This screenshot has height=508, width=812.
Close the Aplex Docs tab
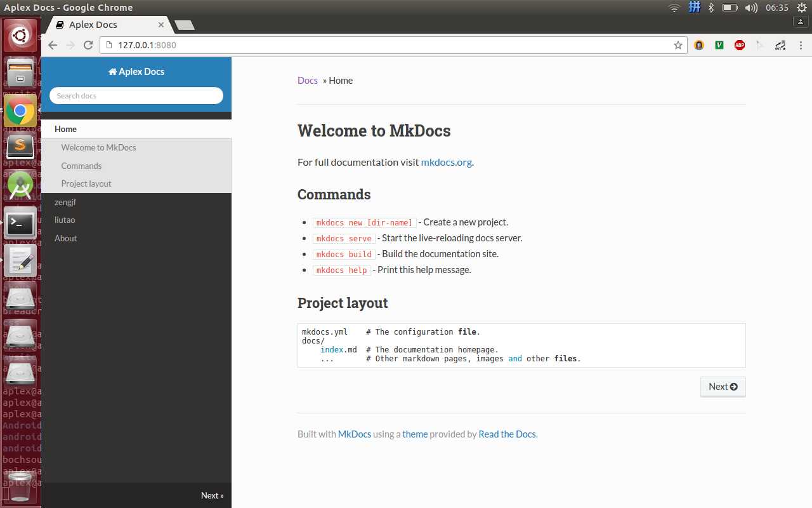pyautogui.click(x=160, y=25)
